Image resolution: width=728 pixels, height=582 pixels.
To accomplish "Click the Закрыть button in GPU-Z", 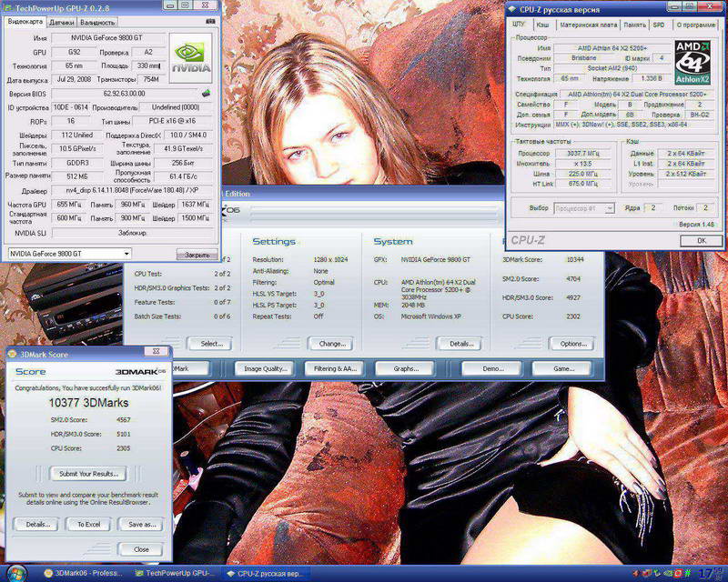I will [197, 256].
